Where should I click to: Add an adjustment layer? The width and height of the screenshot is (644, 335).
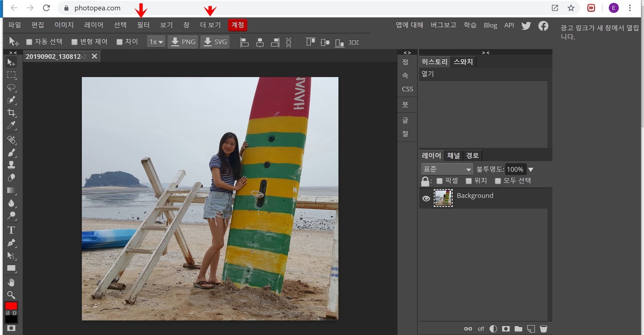[493, 329]
